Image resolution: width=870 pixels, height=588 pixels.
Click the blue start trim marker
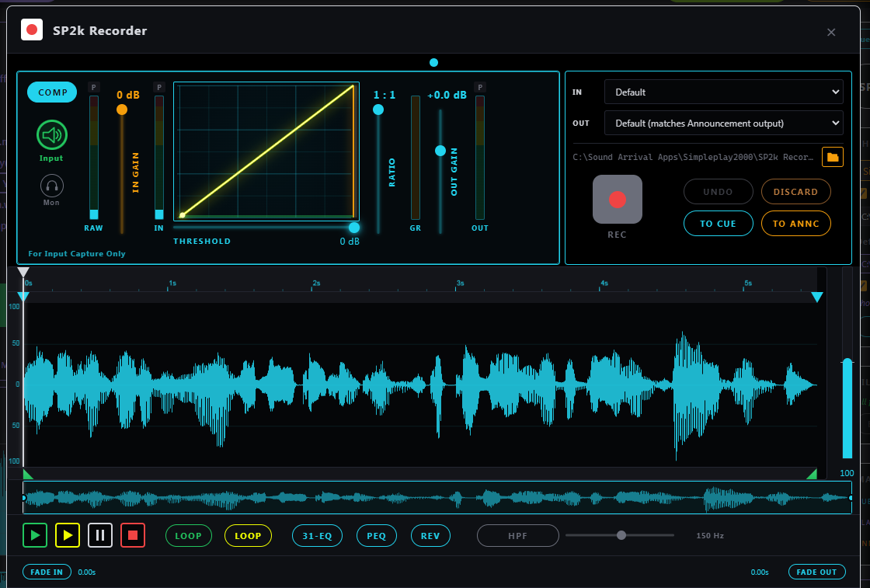coord(23,297)
